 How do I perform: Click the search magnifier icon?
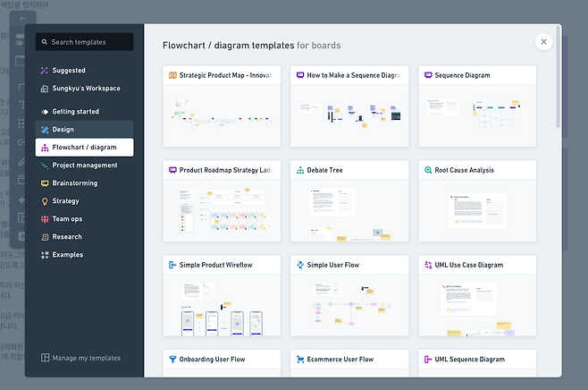click(45, 42)
